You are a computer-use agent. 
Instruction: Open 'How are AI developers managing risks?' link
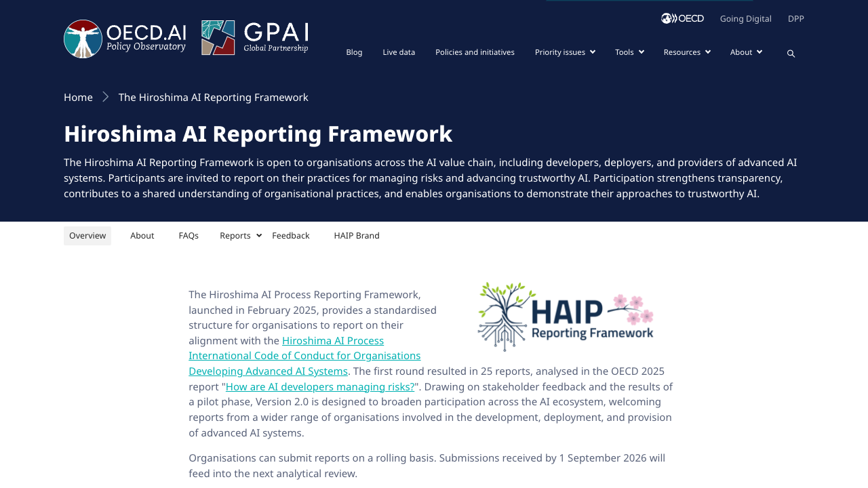(x=320, y=386)
